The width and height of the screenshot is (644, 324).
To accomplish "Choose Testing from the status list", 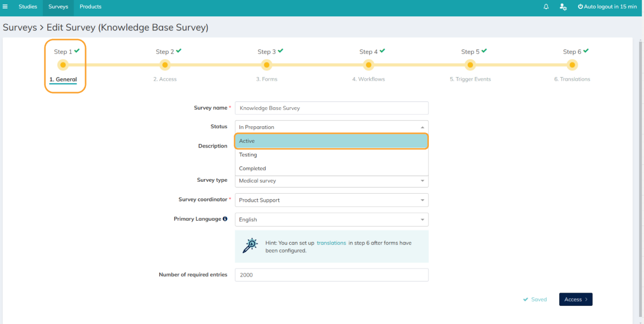I will [331, 155].
